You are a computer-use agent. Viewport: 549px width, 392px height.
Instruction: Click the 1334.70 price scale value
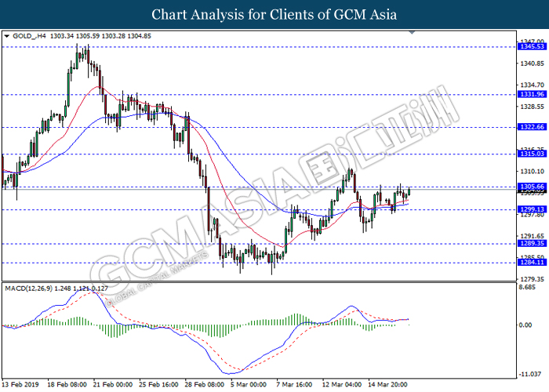(533, 85)
